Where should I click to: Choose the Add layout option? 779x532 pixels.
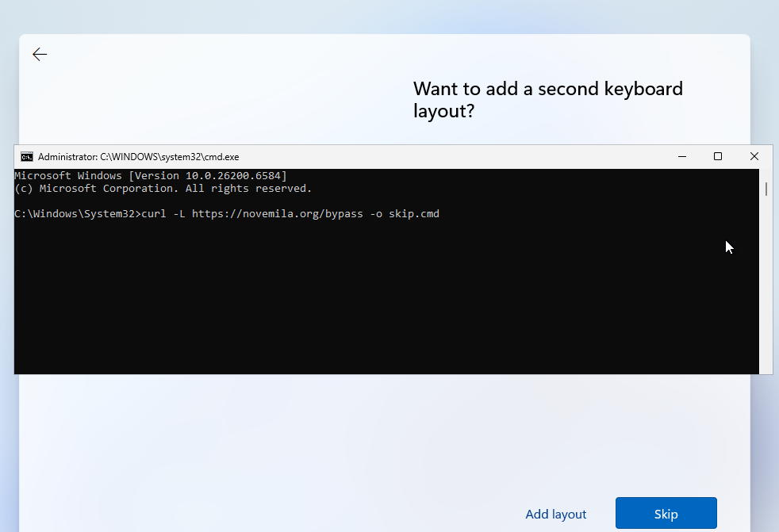(x=555, y=515)
